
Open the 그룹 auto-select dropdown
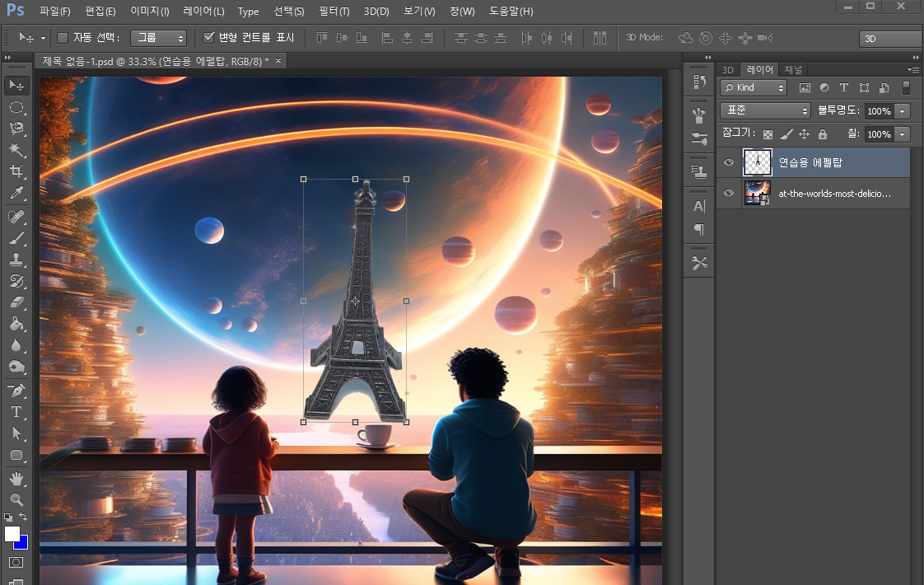click(x=158, y=38)
